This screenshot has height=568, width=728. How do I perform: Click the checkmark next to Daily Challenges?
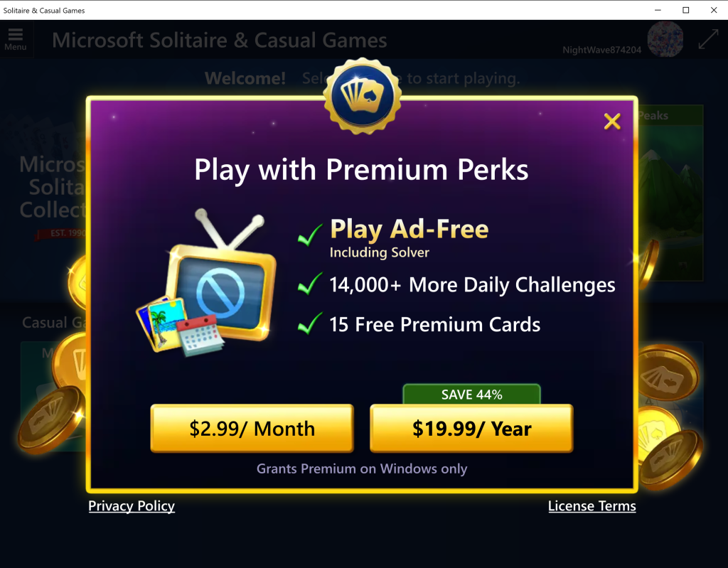click(x=310, y=284)
